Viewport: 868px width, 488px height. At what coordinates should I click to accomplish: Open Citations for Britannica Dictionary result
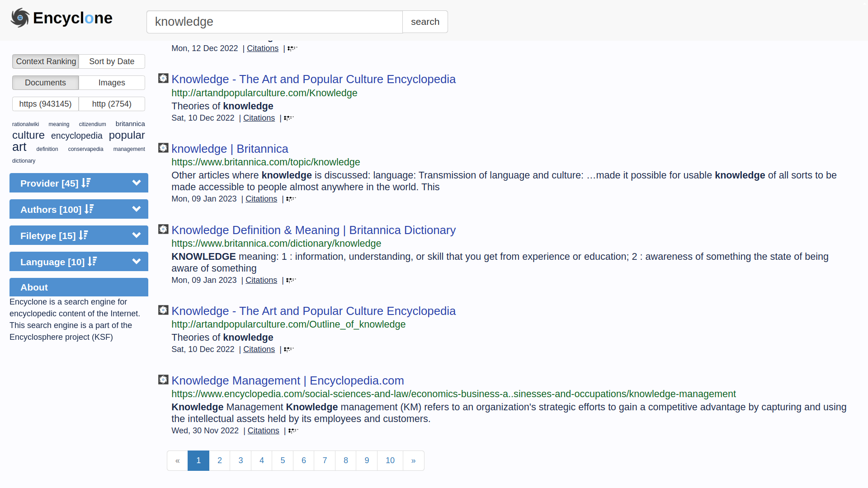261,280
